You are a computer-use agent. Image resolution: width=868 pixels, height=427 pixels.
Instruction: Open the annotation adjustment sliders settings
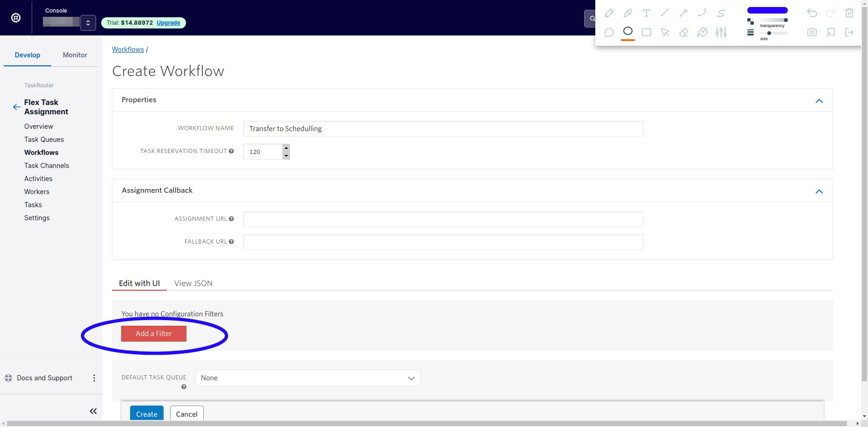(x=721, y=32)
